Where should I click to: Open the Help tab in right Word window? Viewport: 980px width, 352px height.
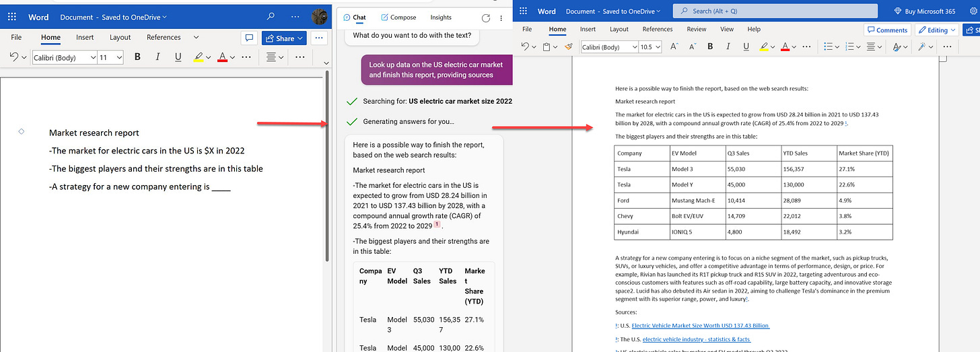pos(754,30)
